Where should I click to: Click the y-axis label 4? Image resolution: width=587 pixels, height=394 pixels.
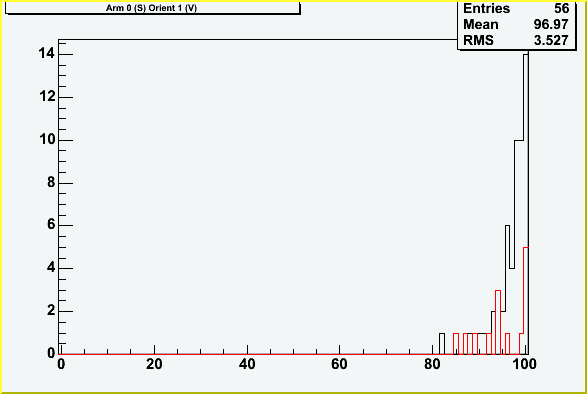51,267
